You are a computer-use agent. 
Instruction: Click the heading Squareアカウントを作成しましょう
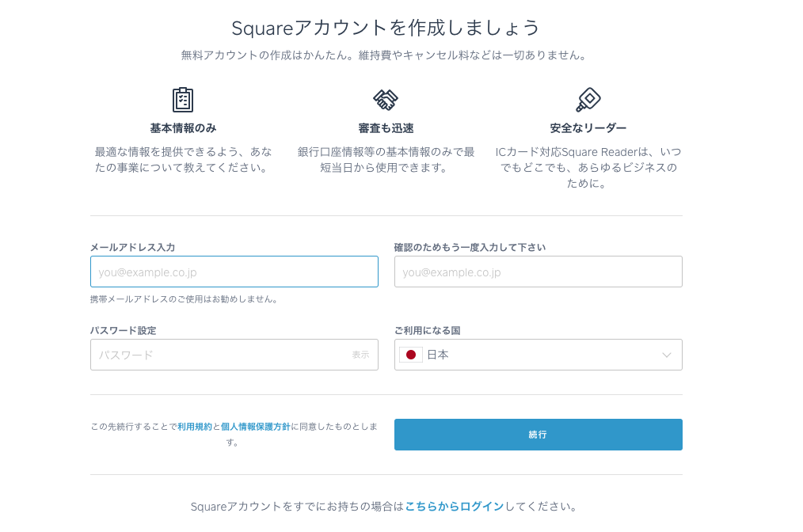click(386, 28)
